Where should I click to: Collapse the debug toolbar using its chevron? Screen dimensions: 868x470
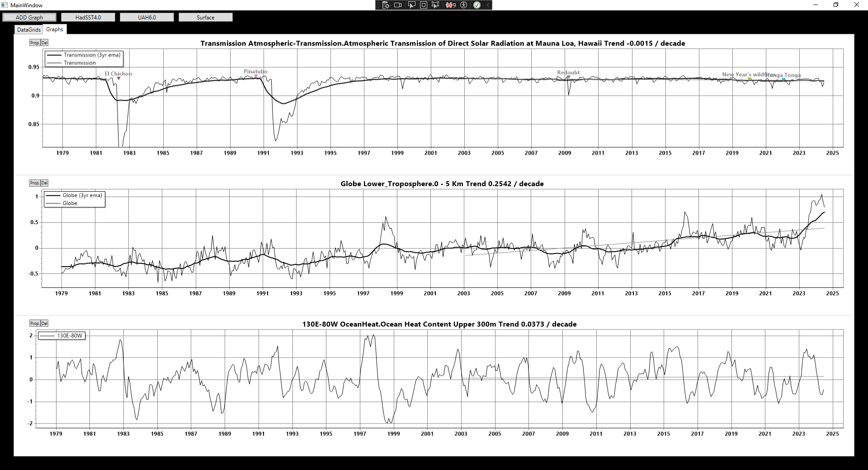pyautogui.click(x=488, y=5)
